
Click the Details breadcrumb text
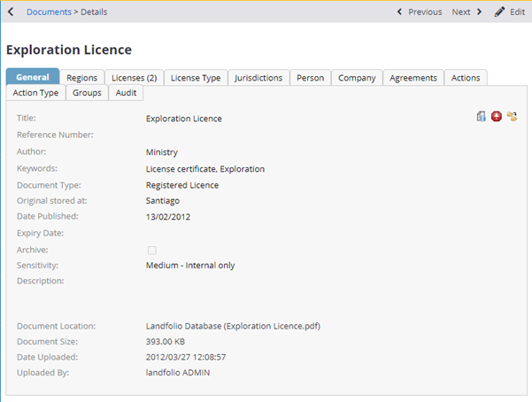[94, 12]
